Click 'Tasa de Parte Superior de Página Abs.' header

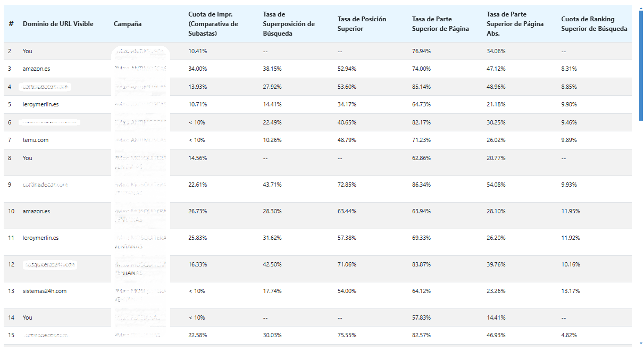click(515, 24)
